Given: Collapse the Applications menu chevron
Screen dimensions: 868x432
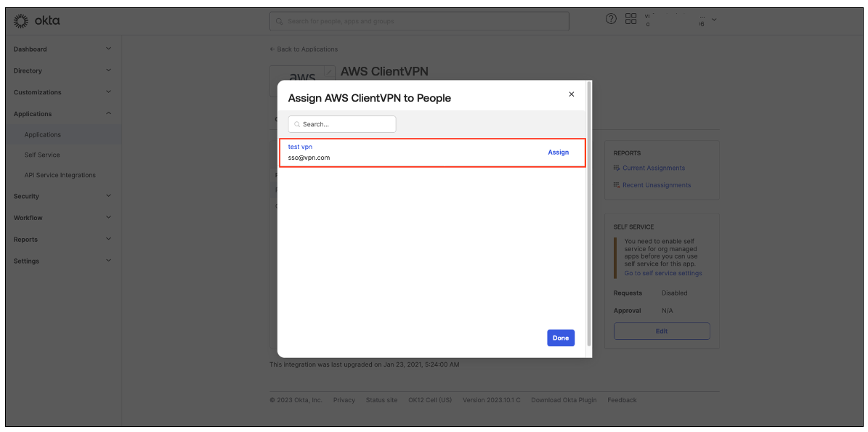Looking at the screenshot, I should pyautogui.click(x=108, y=113).
